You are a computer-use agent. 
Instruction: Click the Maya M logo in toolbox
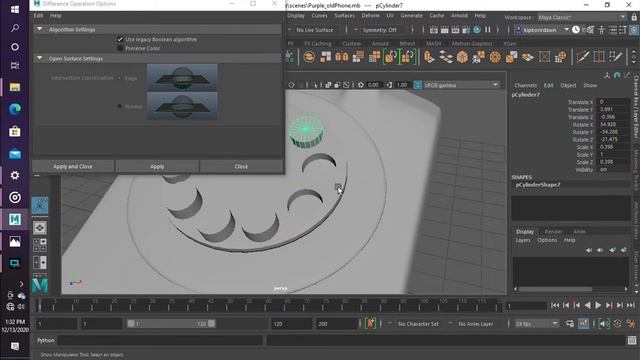[40, 284]
